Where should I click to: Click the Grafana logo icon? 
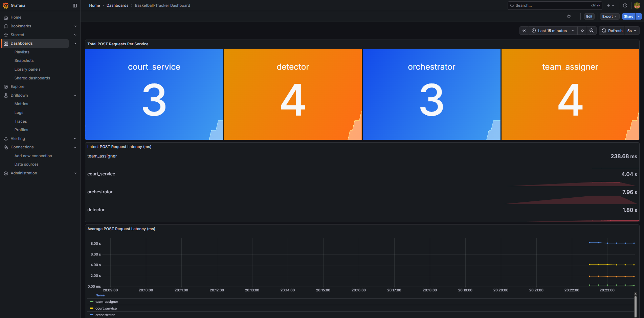point(6,5)
